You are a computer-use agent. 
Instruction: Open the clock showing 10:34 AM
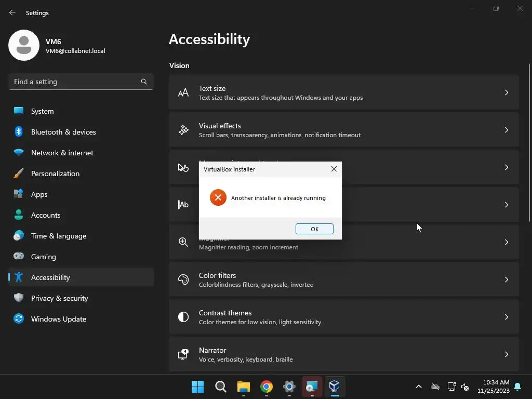pos(494,387)
